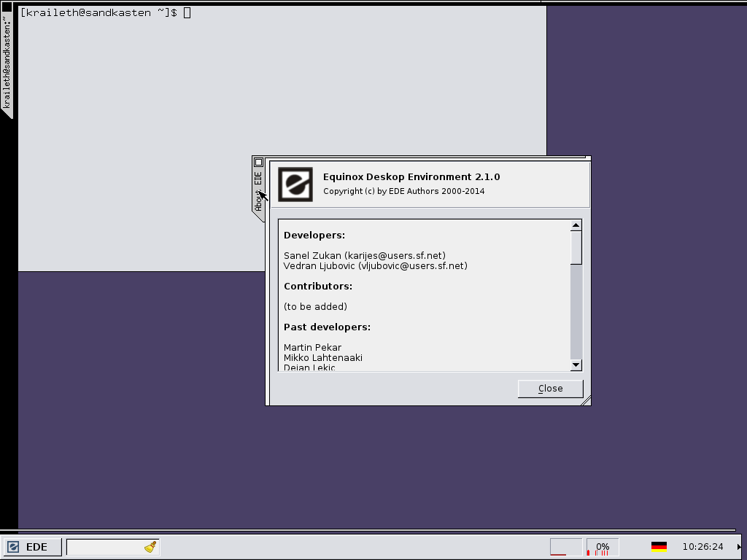Click the square window button on About EDE

coord(258,162)
